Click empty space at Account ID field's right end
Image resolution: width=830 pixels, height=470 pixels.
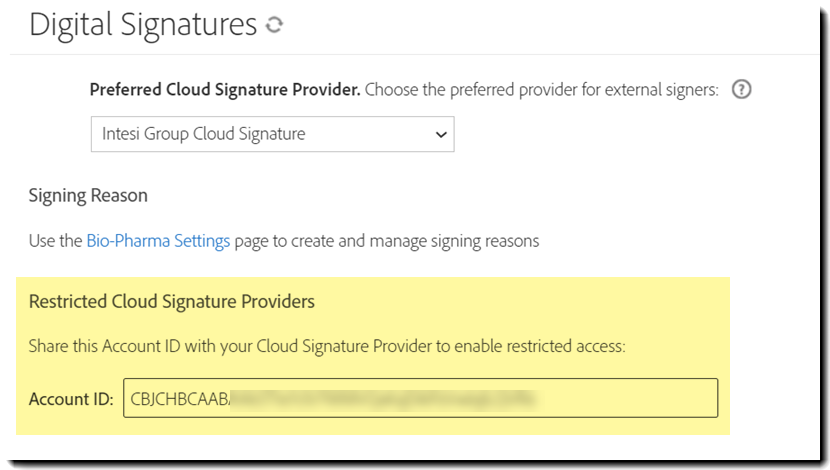627,398
